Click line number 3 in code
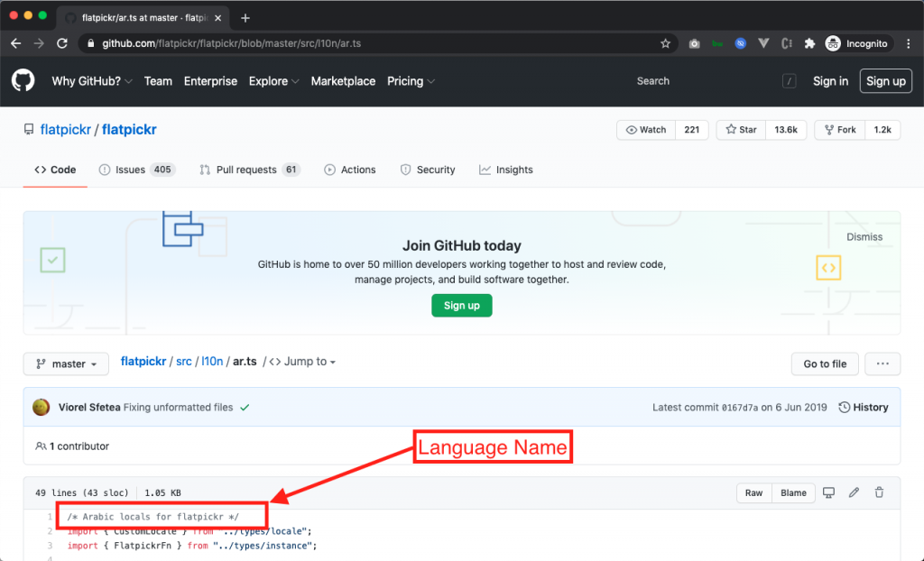924x561 pixels. [51, 546]
